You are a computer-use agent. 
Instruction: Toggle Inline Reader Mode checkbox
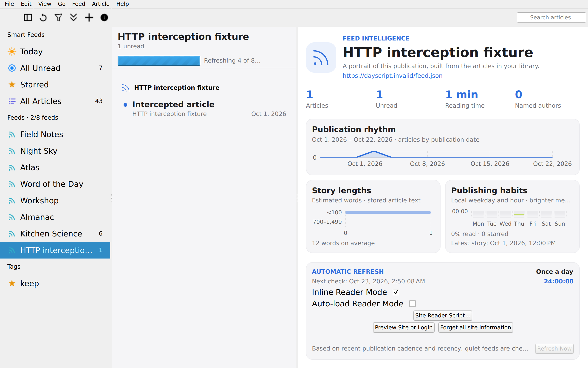click(x=396, y=292)
